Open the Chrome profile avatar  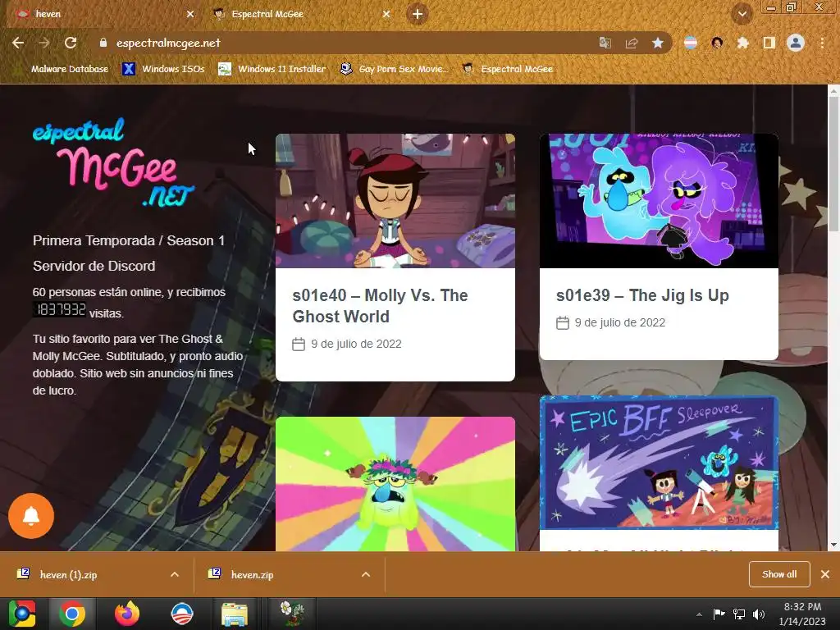pyautogui.click(x=796, y=43)
